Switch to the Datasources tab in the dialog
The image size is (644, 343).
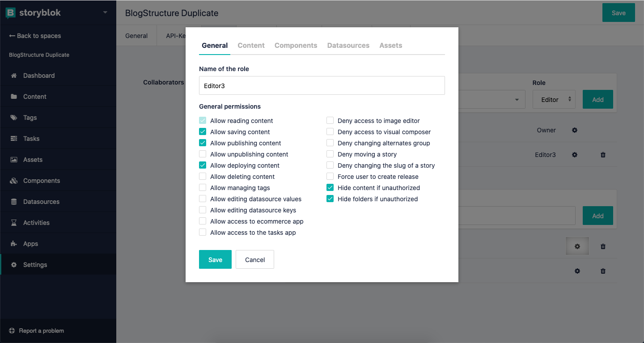tap(348, 45)
